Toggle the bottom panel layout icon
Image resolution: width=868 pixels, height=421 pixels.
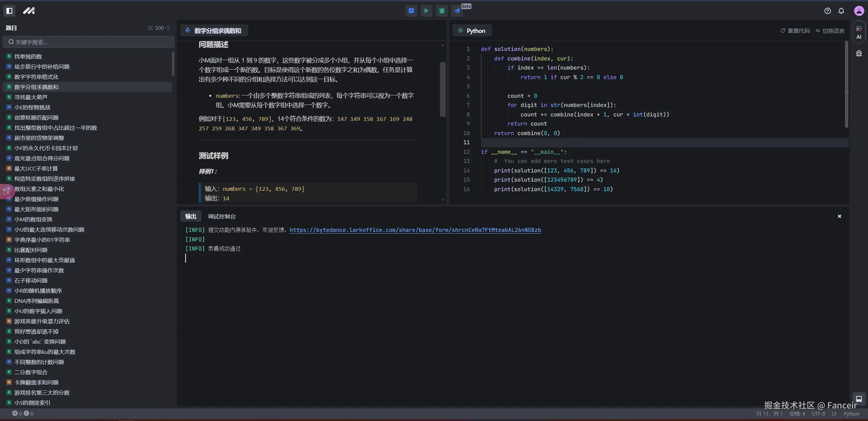click(x=859, y=399)
